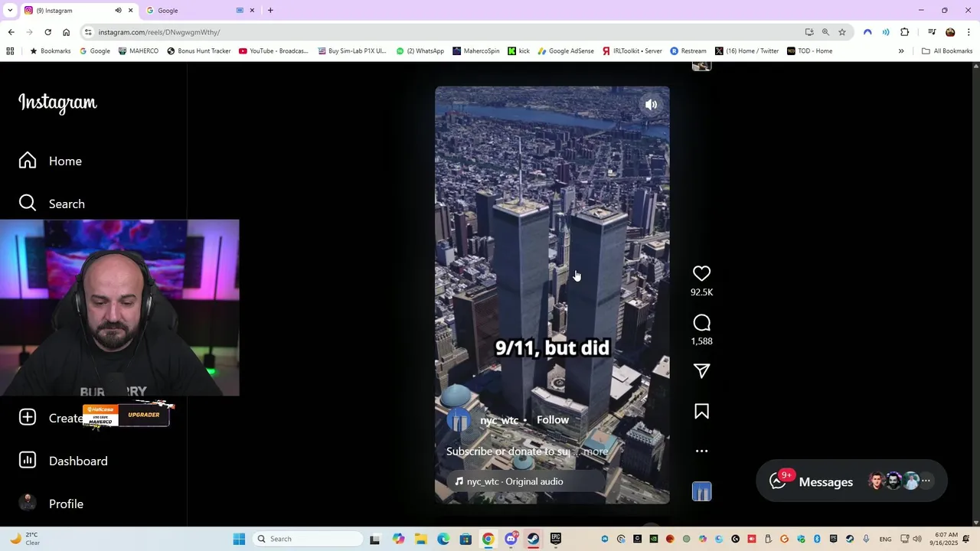
Task: Open the Chrome apps grid icon
Action: click(10, 51)
